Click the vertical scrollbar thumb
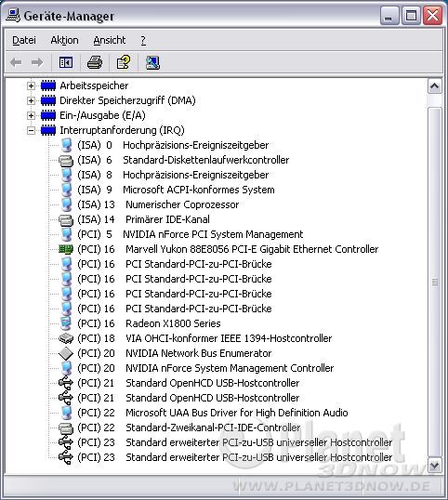 [x=435, y=283]
